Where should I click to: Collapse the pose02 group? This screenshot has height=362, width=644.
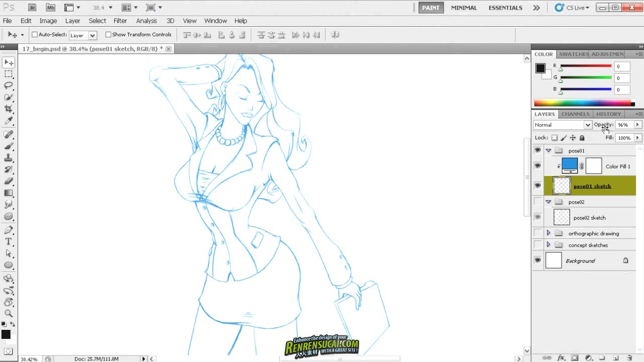548,202
